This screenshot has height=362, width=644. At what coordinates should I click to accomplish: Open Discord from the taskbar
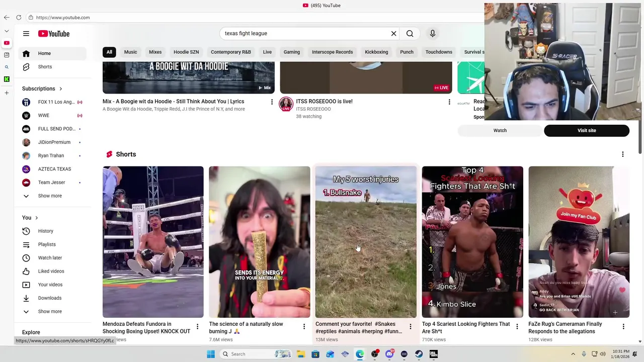pyautogui.click(x=389, y=354)
